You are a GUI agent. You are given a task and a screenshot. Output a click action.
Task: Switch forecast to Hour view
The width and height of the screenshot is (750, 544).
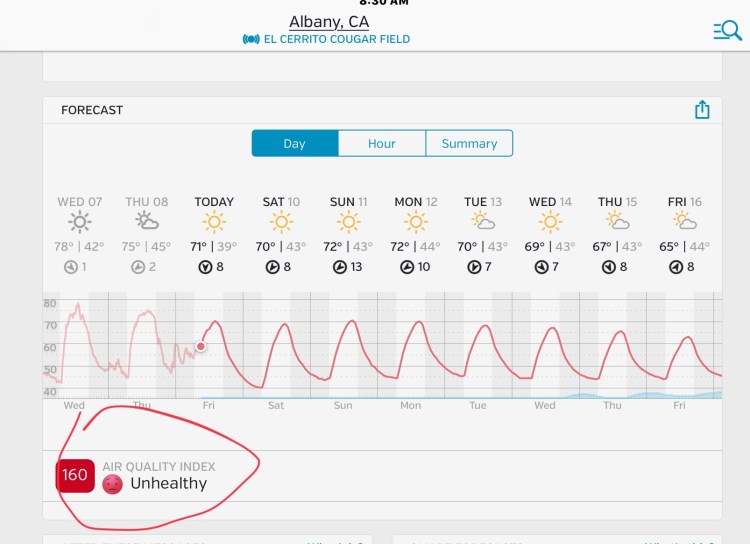pyautogui.click(x=381, y=143)
